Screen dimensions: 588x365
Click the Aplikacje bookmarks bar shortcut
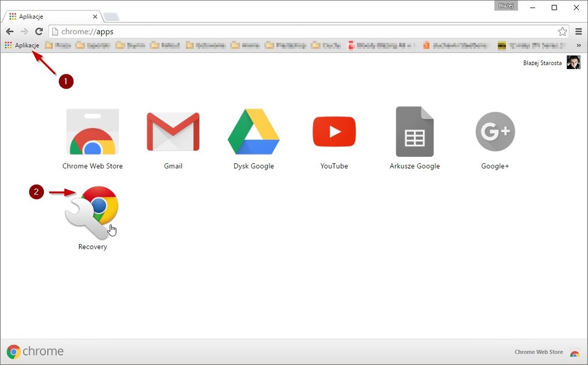pyautogui.click(x=22, y=45)
